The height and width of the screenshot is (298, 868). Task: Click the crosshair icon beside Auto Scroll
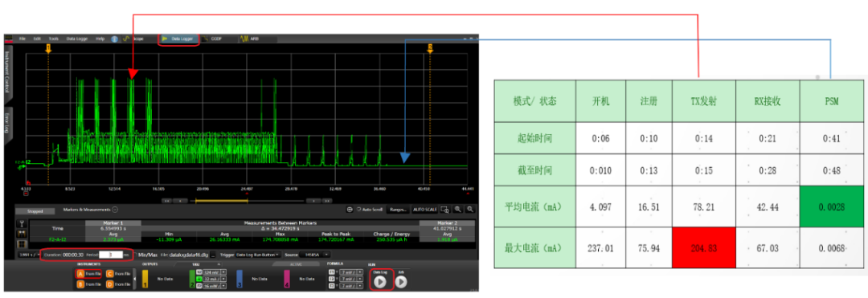(350, 210)
